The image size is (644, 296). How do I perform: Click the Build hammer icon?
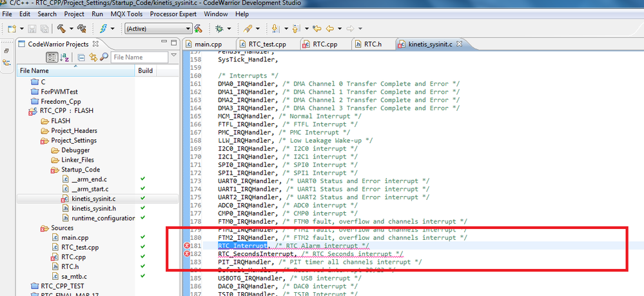tap(62, 28)
